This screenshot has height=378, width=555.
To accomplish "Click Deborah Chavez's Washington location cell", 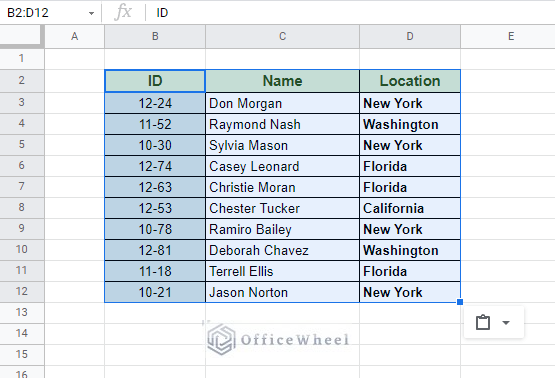I will pos(410,250).
